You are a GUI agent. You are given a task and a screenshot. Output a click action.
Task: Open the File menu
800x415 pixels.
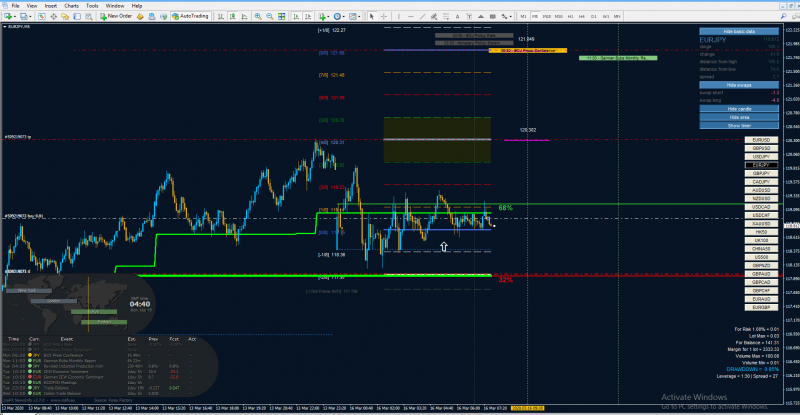coord(15,6)
